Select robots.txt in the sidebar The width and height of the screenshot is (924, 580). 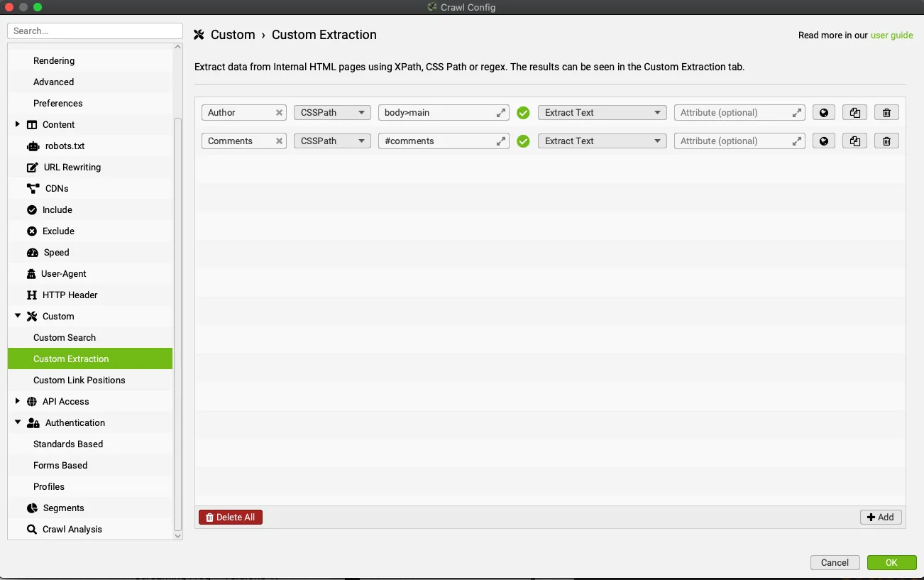click(63, 146)
